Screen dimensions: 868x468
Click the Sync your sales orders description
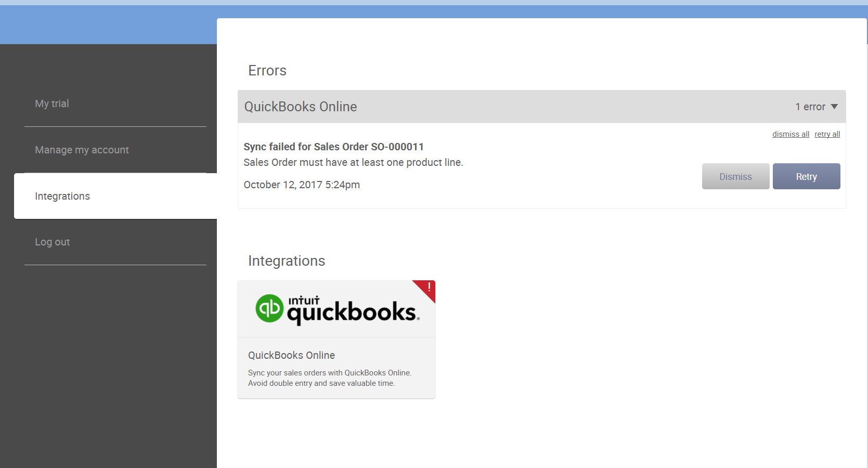coord(330,378)
